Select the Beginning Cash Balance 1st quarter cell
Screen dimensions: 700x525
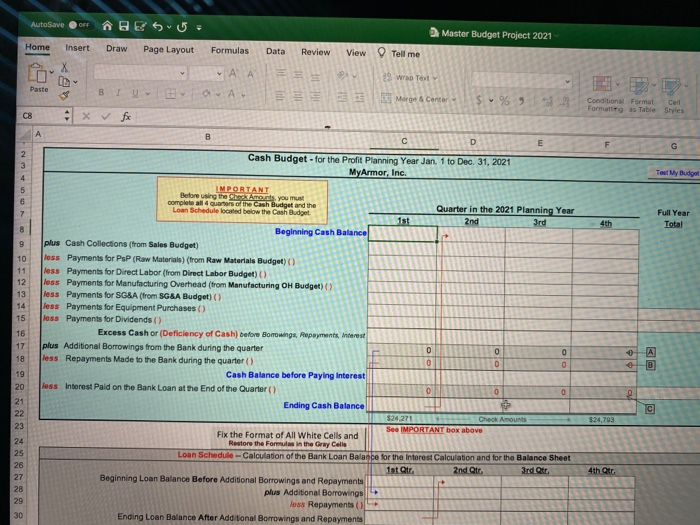pyautogui.click(x=403, y=234)
